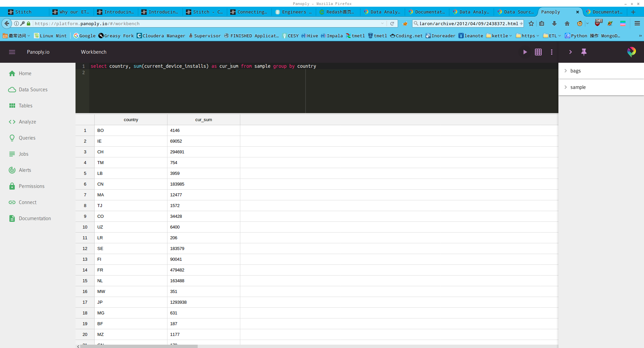Open the Cloudera Manager bookmark
The width and height of the screenshot is (644, 348).
[x=161, y=36]
